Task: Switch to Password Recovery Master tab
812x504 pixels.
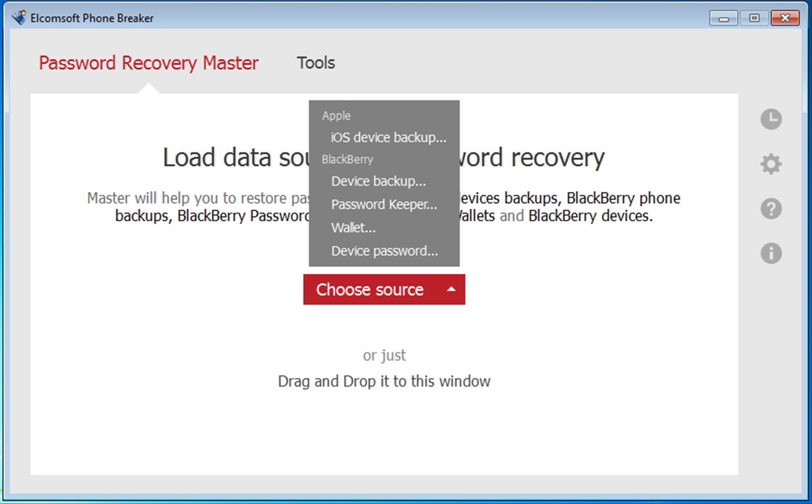Action: tap(148, 63)
